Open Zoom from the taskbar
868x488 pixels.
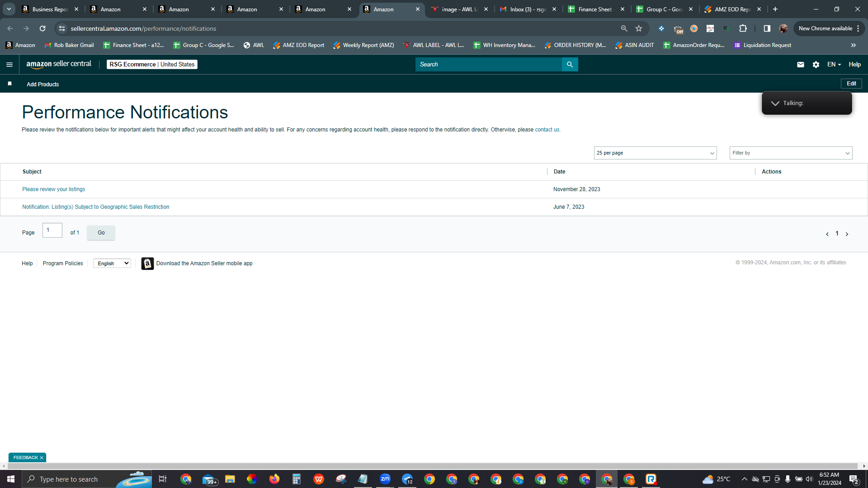385,479
